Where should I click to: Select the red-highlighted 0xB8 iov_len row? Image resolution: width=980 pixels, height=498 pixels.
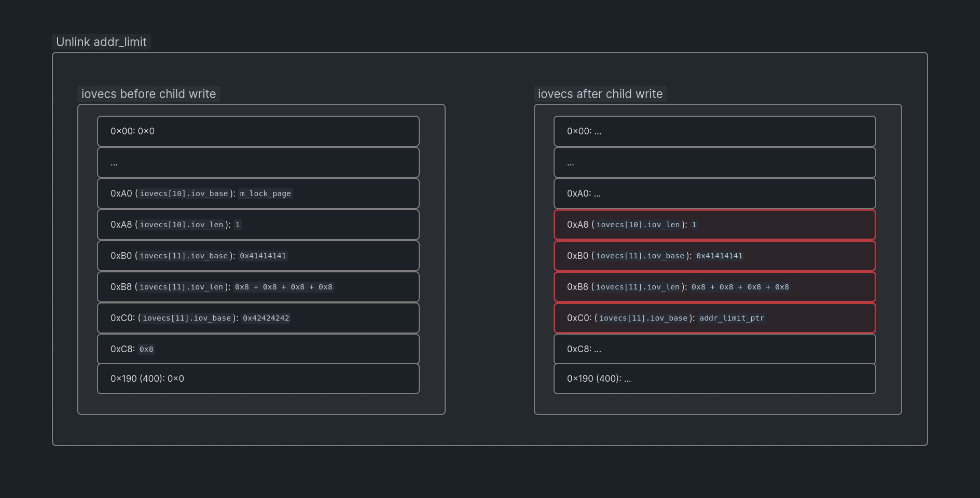(x=714, y=287)
